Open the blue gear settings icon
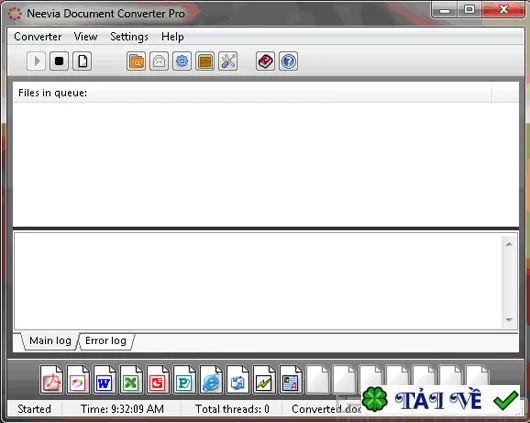The image size is (530, 423). 182,61
